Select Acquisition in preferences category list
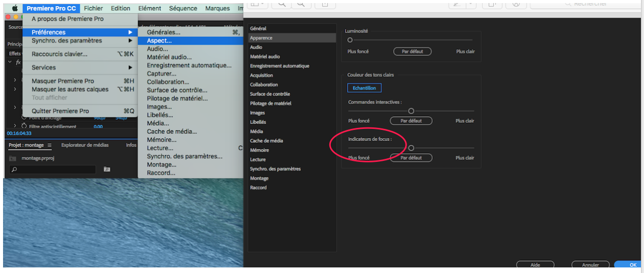 pos(292,75)
